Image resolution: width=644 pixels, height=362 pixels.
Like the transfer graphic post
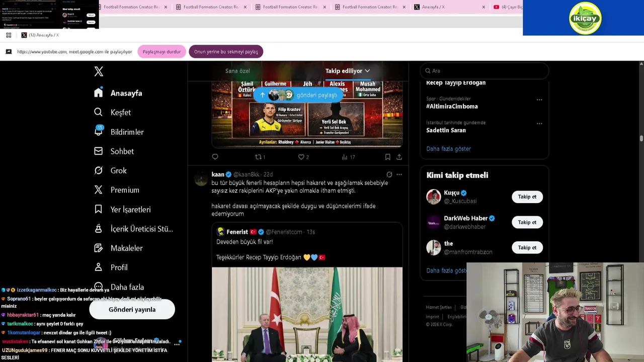[x=303, y=157]
